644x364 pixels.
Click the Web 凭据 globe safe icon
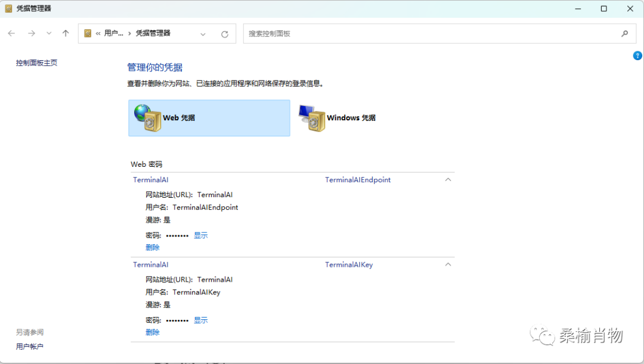[147, 118]
